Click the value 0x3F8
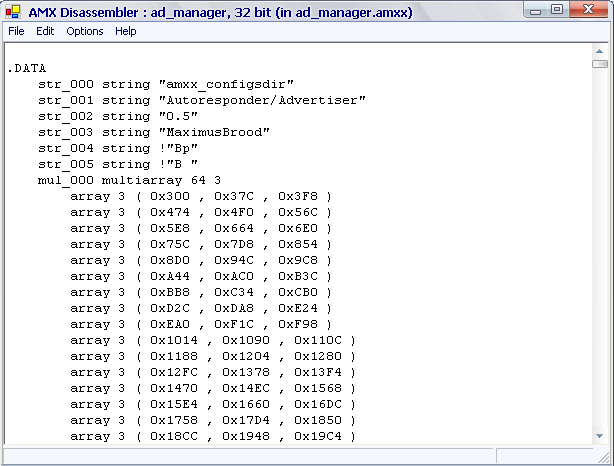The image size is (614, 466). tap(298, 196)
